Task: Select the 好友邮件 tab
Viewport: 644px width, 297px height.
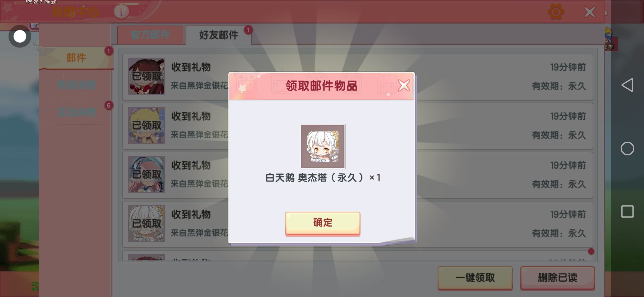Action: coord(219,35)
